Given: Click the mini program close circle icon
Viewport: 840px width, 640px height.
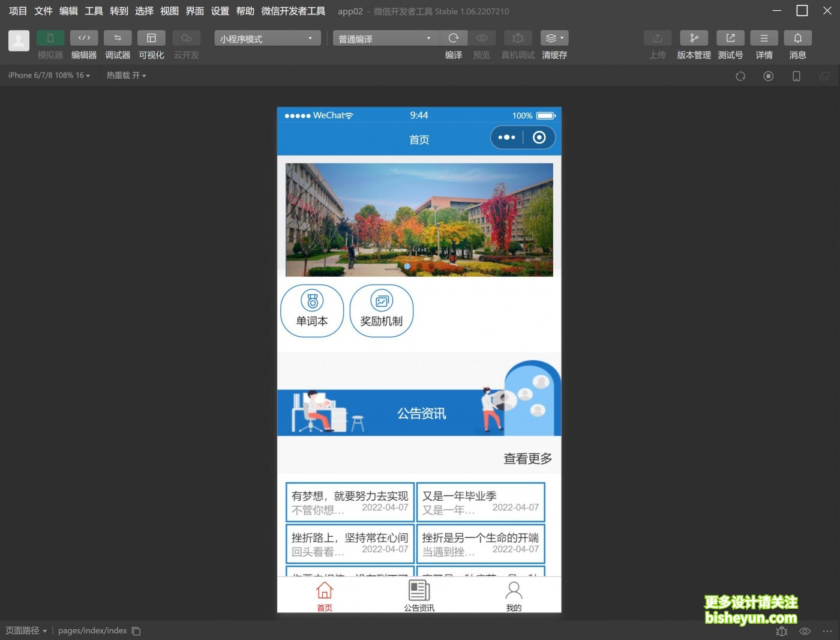Looking at the screenshot, I should click(539, 137).
